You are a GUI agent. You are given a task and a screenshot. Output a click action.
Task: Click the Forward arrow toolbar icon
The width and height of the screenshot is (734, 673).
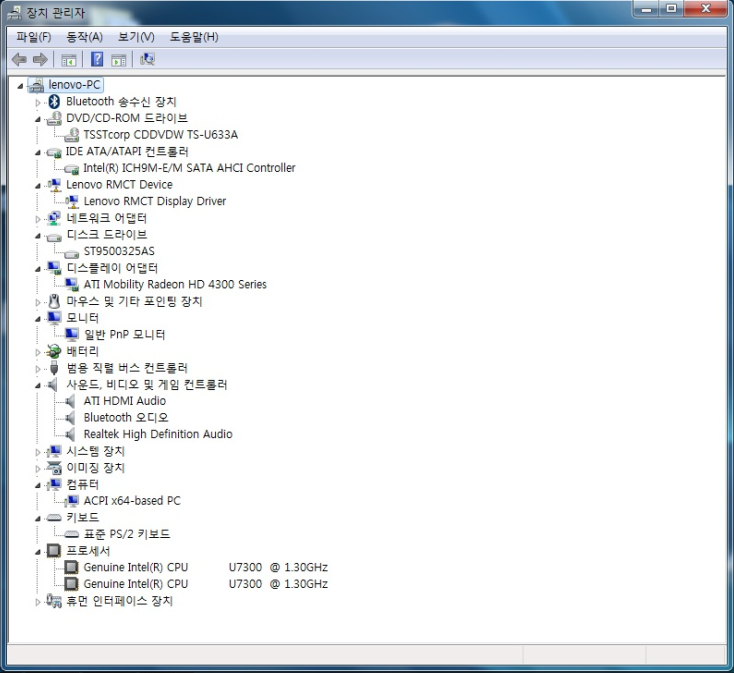pyautogui.click(x=40, y=59)
